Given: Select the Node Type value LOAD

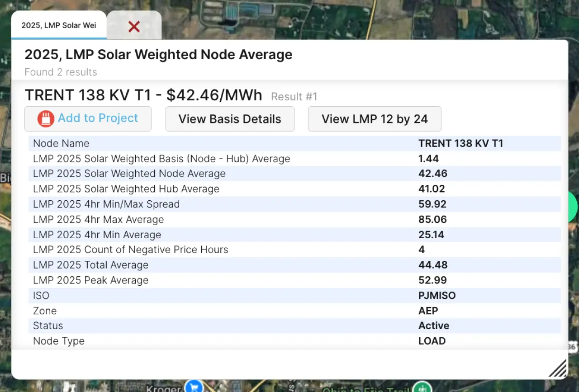Looking at the screenshot, I should click(x=432, y=341).
